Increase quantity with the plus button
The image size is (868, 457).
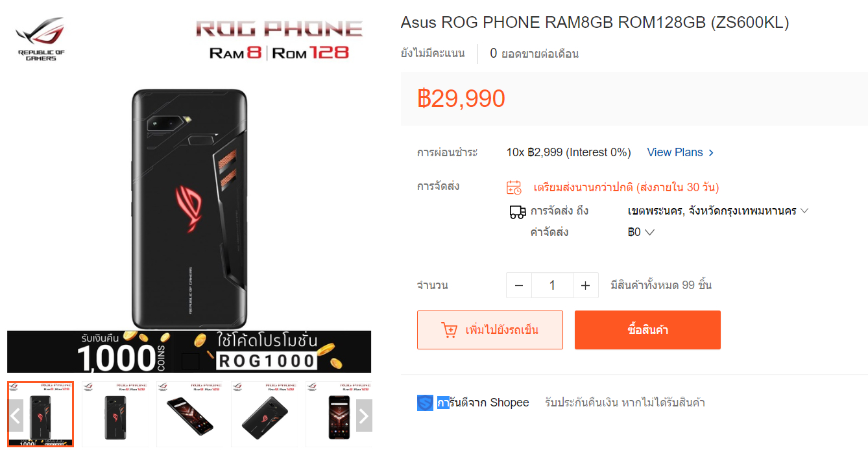point(585,285)
